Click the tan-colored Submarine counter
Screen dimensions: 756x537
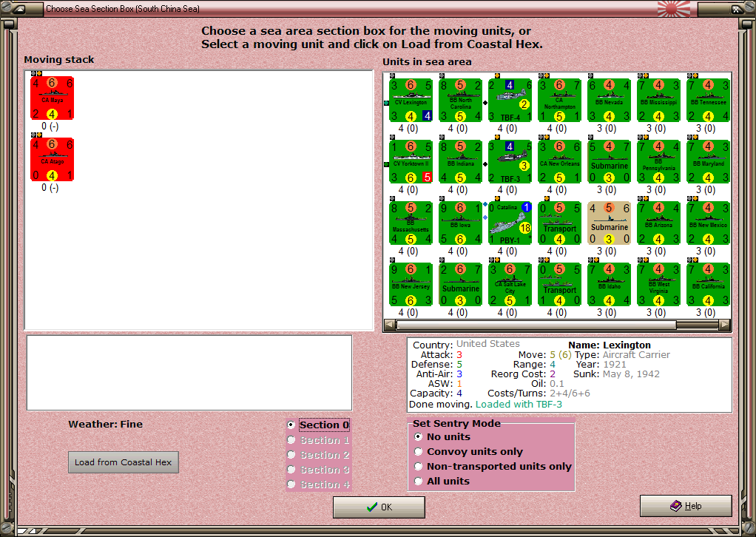pyautogui.click(x=609, y=223)
